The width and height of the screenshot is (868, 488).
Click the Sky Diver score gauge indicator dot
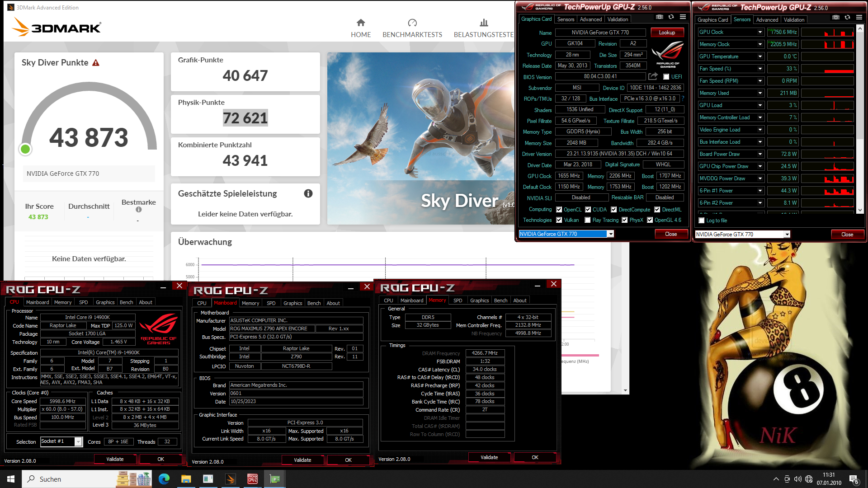pyautogui.click(x=25, y=149)
